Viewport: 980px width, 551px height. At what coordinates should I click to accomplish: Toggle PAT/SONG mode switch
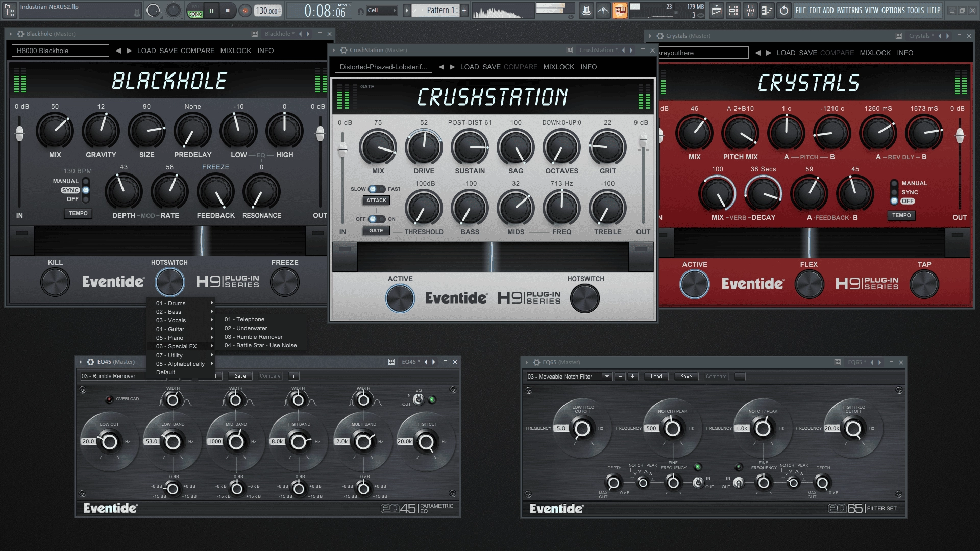point(195,10)
